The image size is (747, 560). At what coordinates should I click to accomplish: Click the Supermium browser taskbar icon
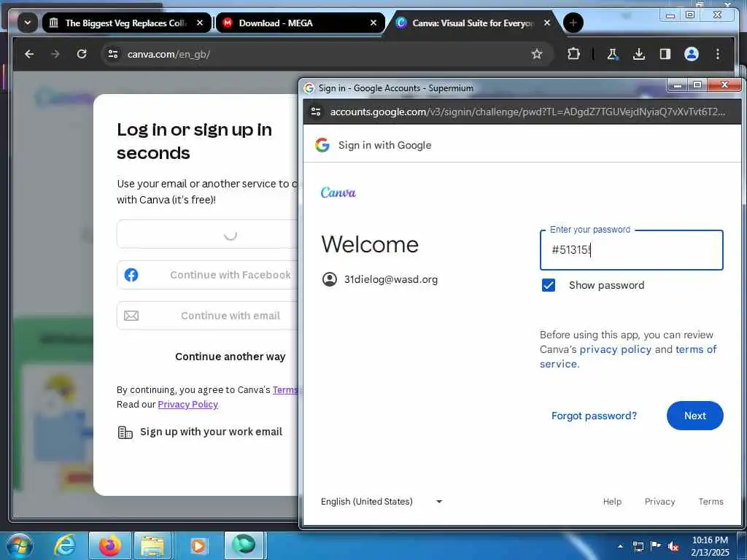(244, 545)
